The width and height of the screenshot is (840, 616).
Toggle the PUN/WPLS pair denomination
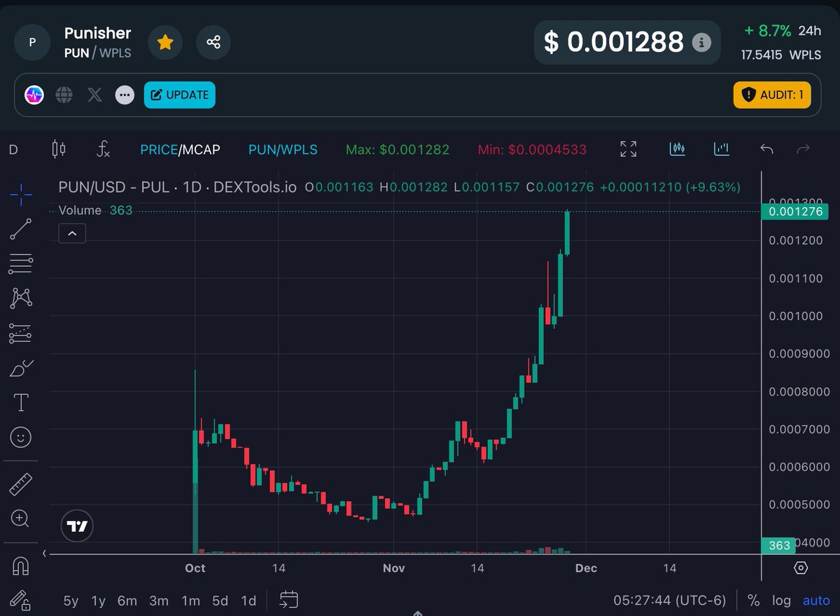coord(283,149)
